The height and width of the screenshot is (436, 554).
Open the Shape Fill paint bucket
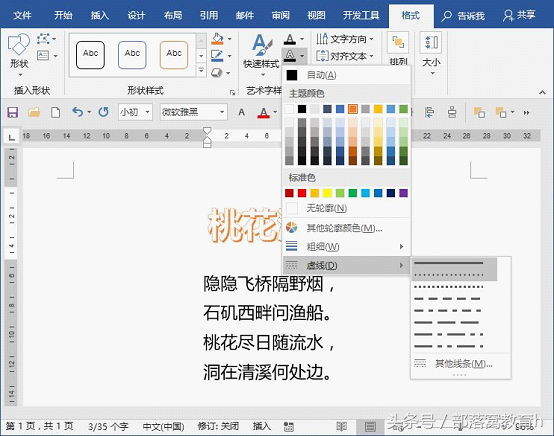217,39
